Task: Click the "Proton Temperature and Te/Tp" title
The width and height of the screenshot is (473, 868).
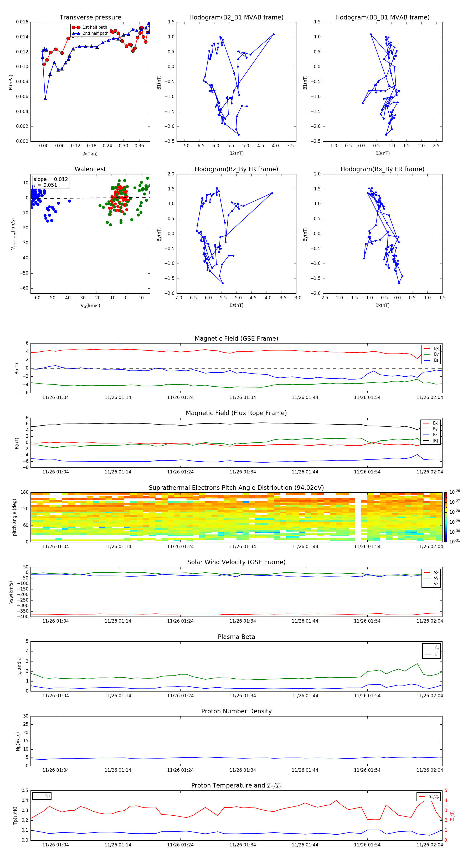Action: point(236,786)
